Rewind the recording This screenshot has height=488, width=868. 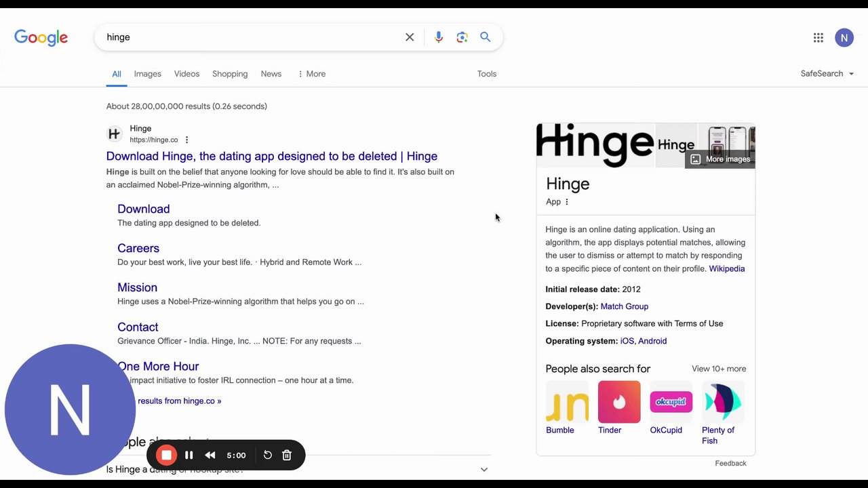tap(210, 455)
